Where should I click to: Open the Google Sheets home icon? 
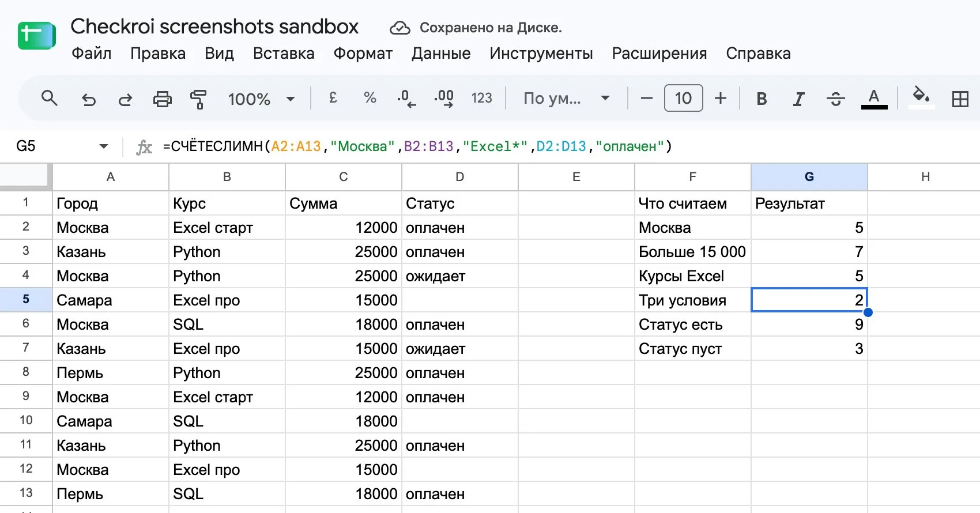tap(36, 36)
